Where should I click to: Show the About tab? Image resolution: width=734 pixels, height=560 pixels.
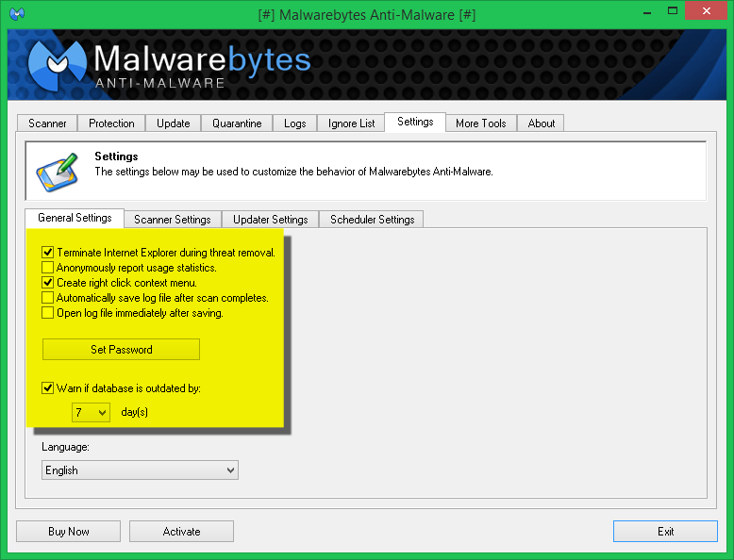[542, 124]
